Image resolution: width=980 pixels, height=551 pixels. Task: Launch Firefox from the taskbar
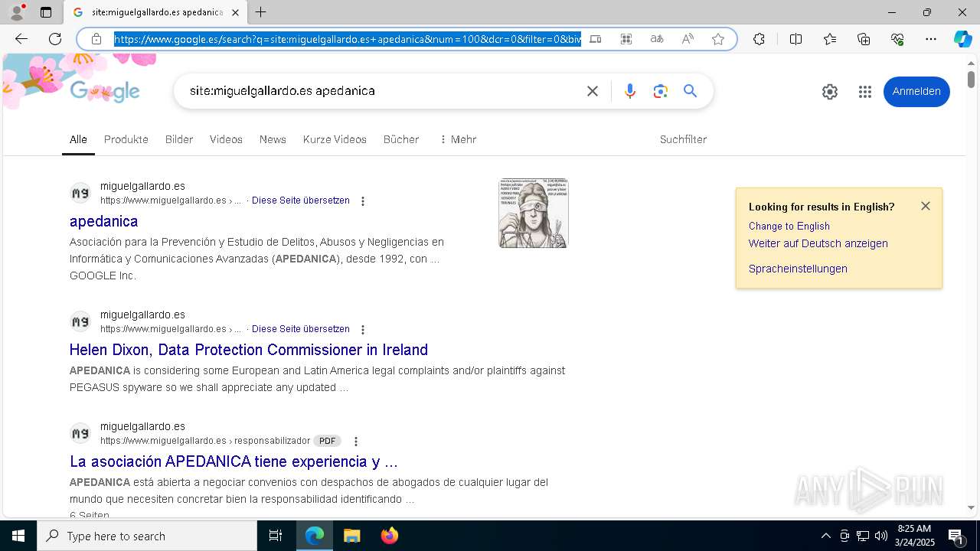[390, 536]
